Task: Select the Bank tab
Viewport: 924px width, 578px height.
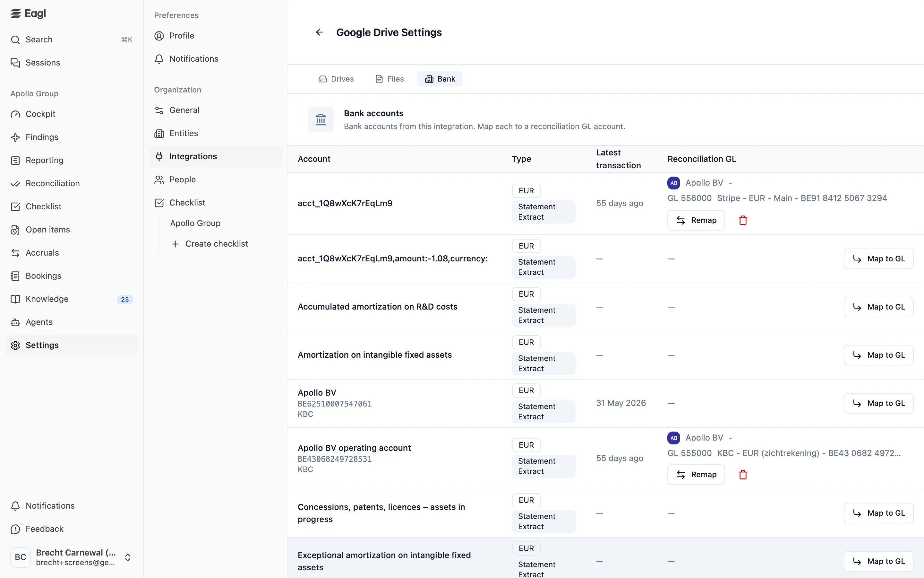Action: pyautogui.click(x=440, y=79)
